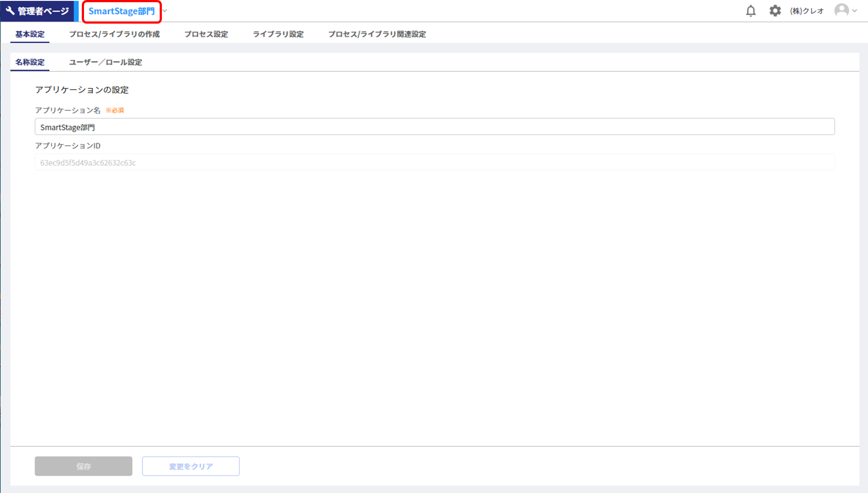This screenshot has height=493, width=868.
Task: Switch to ユーザー/ロール設定 sub-tab
Action: 105,62
